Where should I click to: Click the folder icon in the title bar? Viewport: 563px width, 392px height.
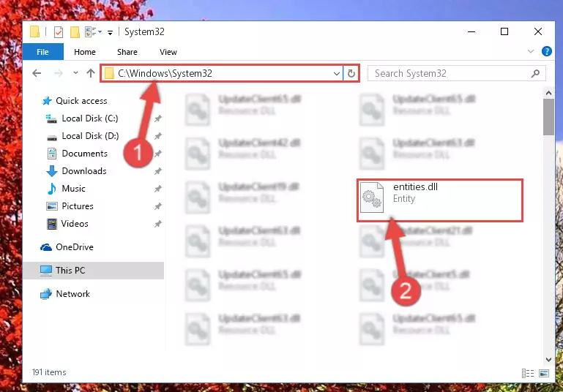(35, 31)
